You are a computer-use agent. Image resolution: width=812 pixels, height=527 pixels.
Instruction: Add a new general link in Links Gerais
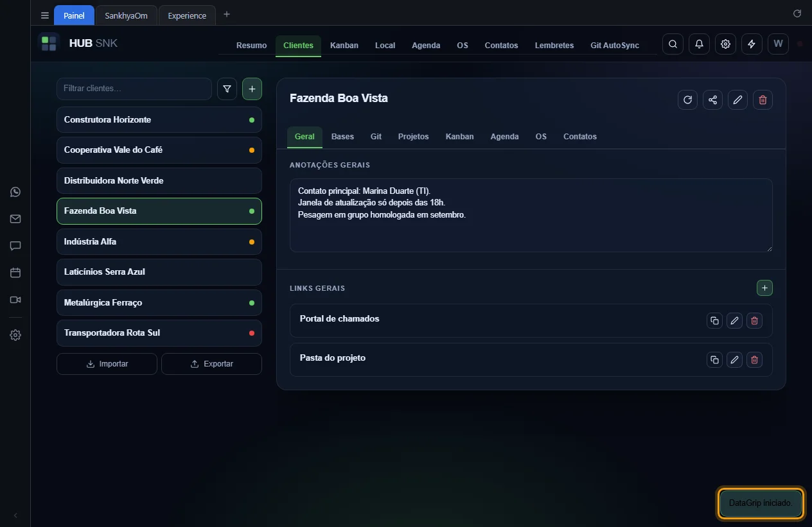(764, 288)
